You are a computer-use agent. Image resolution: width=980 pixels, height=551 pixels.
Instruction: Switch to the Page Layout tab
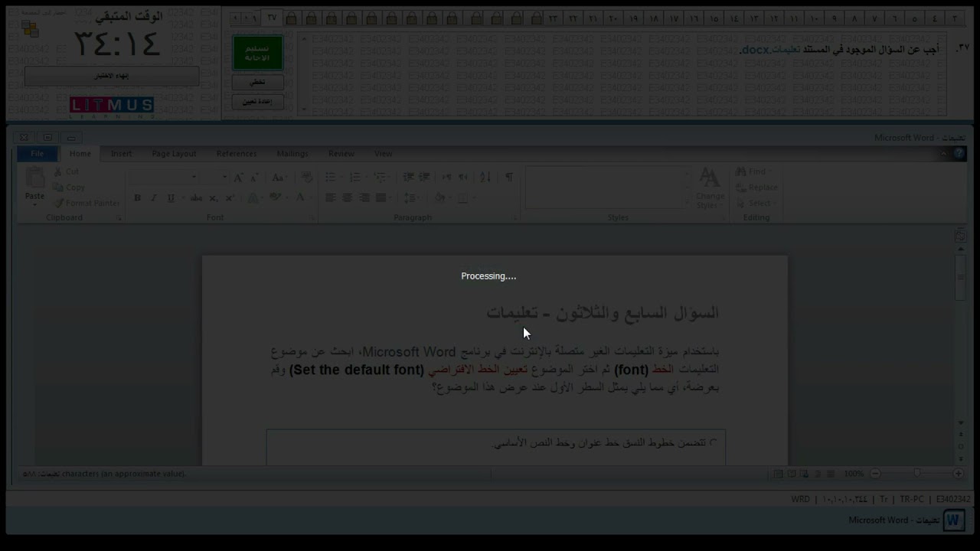(174, 154)
